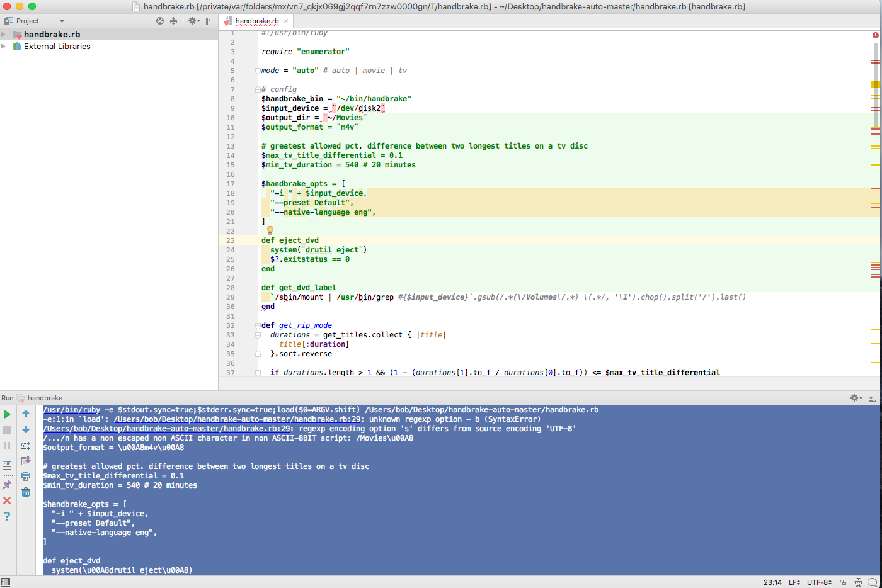This screenshot has height=588, width=882.
Task: Expand the handbrake.rb project node
Action: (x=4, y=34)
